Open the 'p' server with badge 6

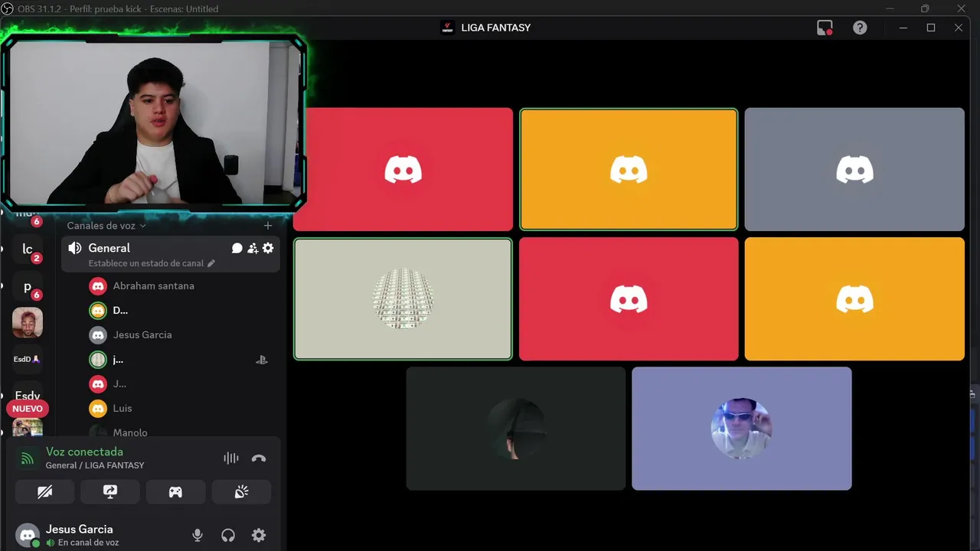pos(28,287)
